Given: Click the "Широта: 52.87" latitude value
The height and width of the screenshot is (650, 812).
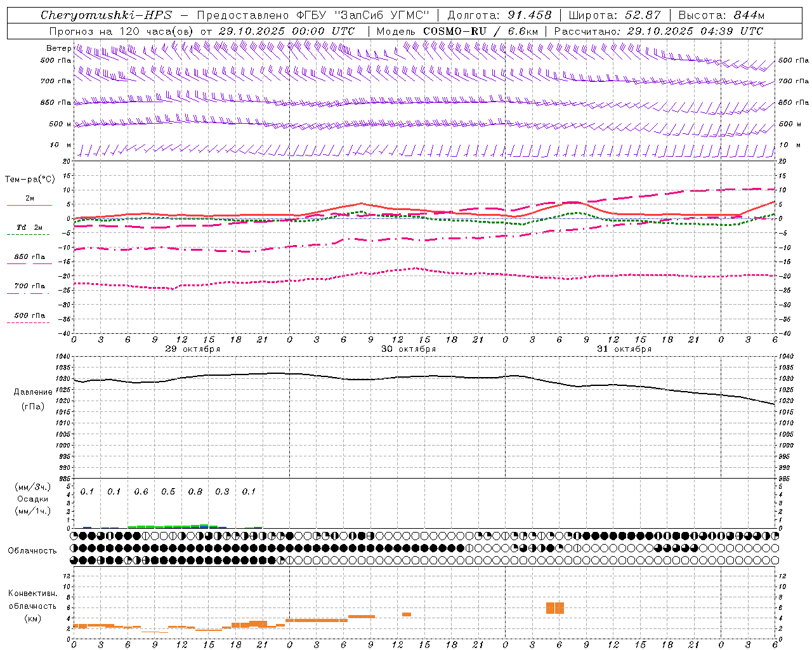Looking at the screenshot, I should pos(615,15).
